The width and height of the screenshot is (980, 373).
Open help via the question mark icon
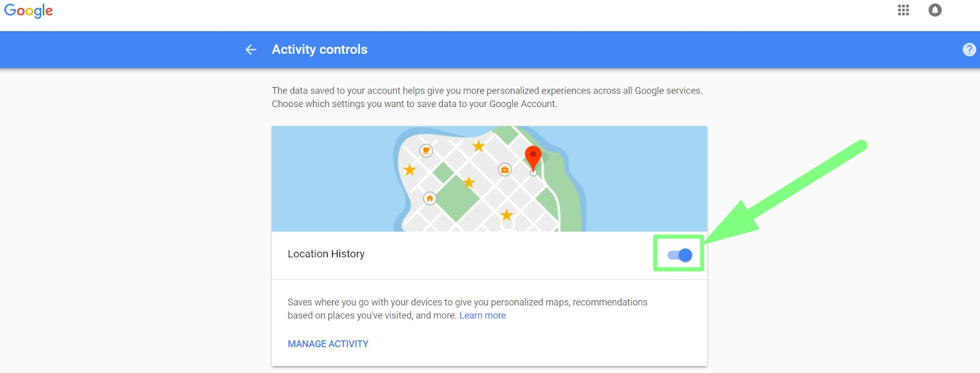pos(969,50)
